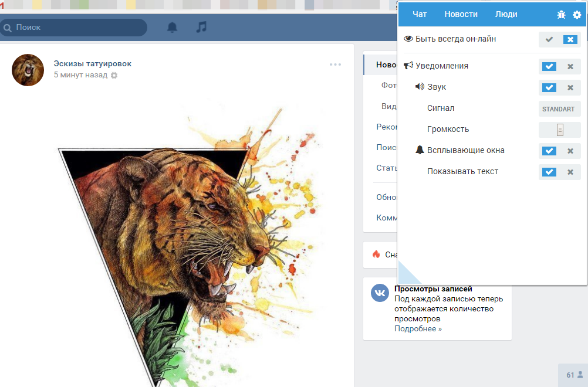This screenshot has width=588, height=387.
Task: Switch to the Люди tab
Action: 506,14
